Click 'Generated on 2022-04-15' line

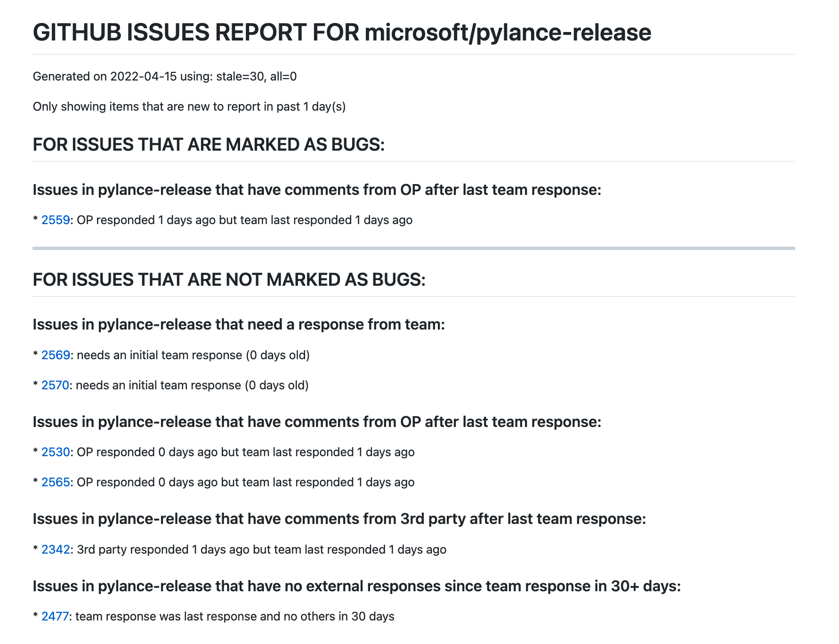[165, 76]
